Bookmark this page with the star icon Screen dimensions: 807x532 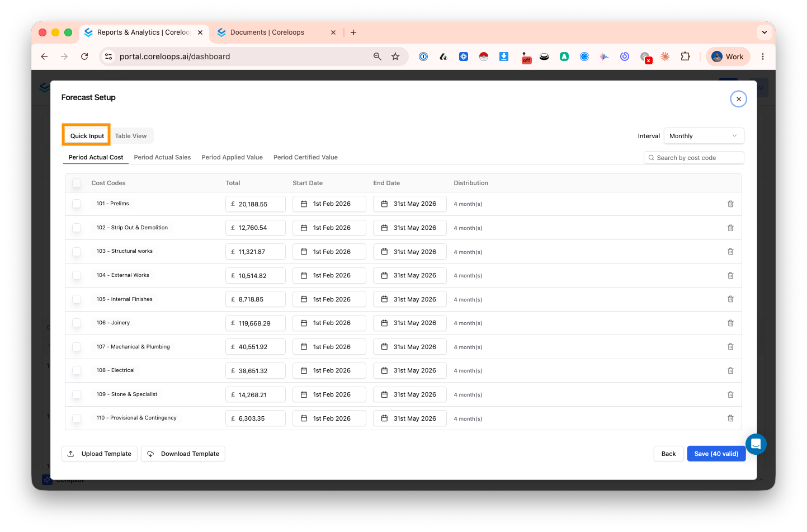(x=395, y=57)
